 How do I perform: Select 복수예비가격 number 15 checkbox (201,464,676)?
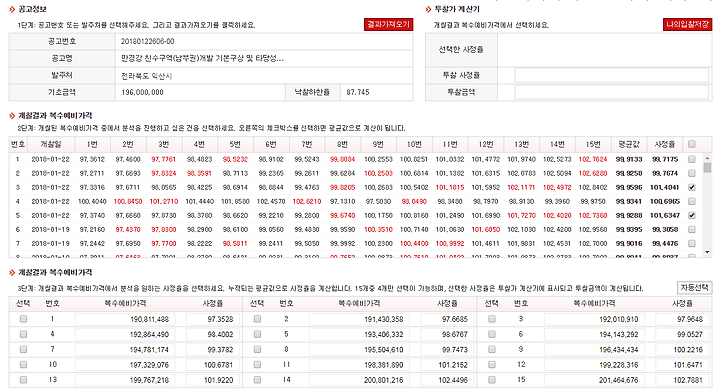(x=492, y=380)
